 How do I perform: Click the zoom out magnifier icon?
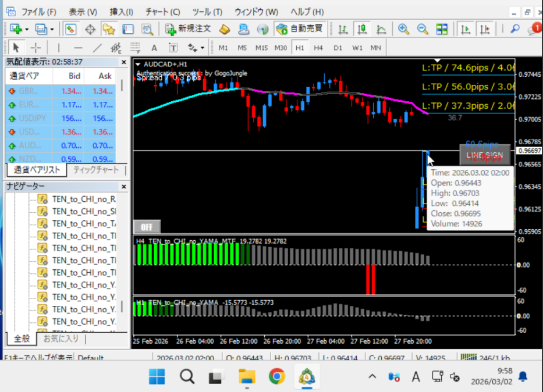[x=422, y=29]
